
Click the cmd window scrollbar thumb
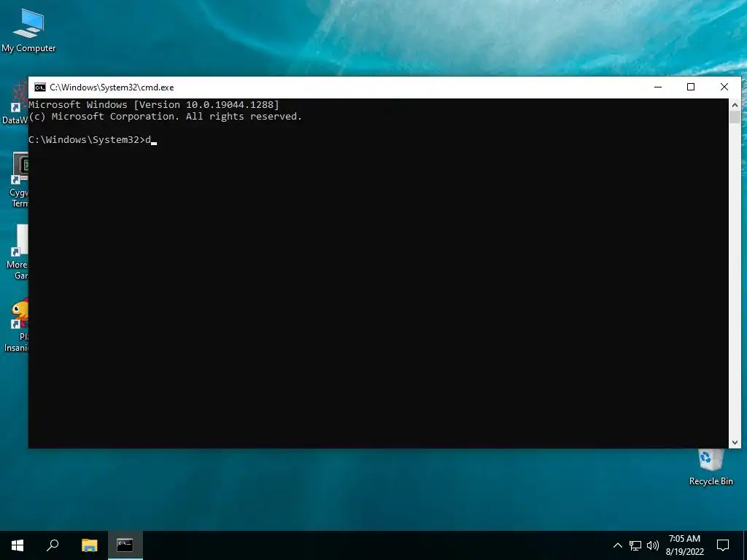coord(735,117)
